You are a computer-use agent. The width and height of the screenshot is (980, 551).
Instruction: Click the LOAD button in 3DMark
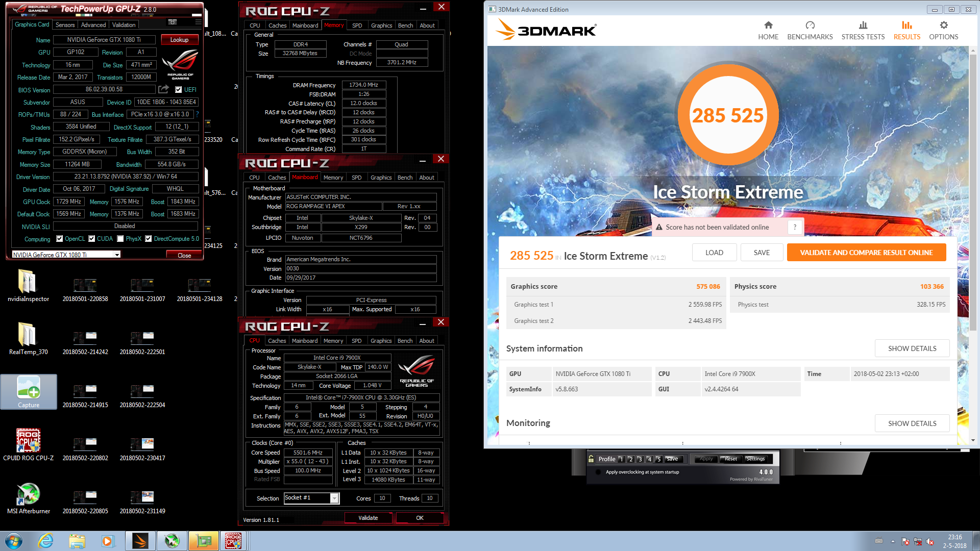714,253
